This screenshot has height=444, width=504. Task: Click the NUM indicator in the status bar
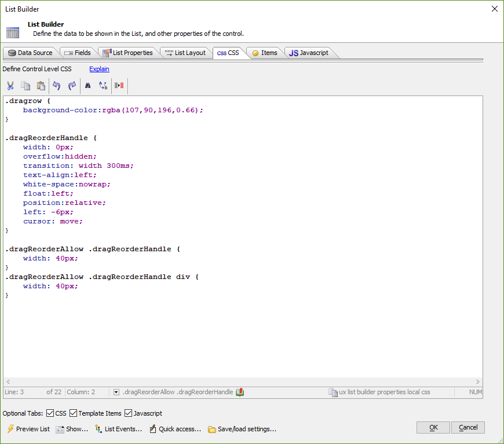click(x=475, y=392)
